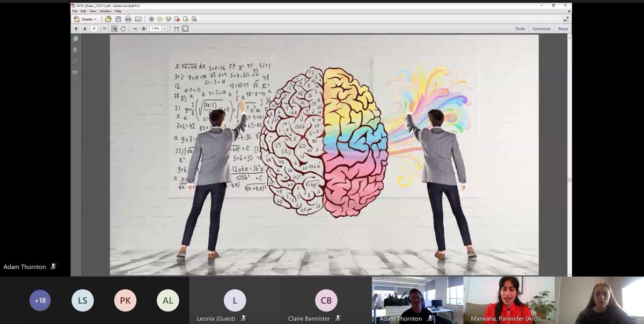The width and height of the screenshot is (644, 324).
Task: Select Adam Thornton's video tile
Action: (x=417, y=300)
